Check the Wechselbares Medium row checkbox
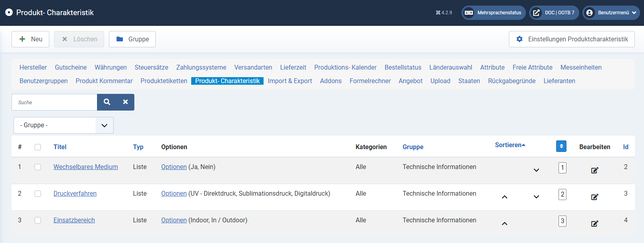The height and width of the screenshot is (243, 644). [38, 167]
